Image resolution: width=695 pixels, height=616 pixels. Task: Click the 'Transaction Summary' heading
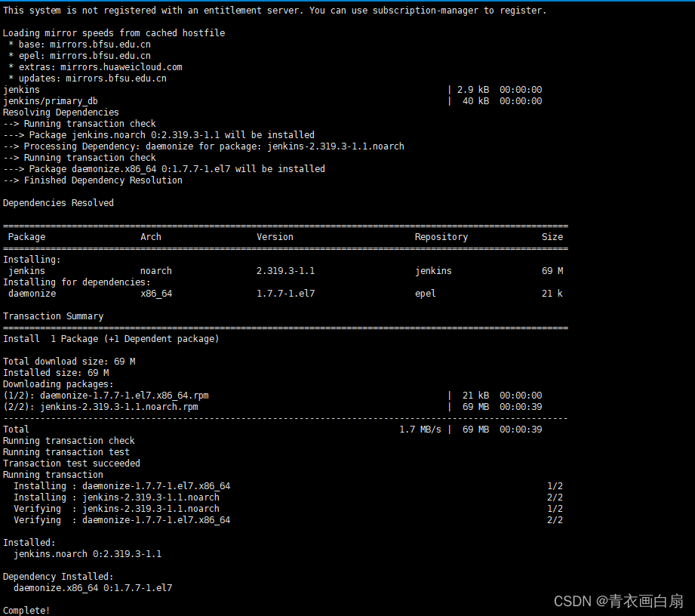(x=53, y=316)
